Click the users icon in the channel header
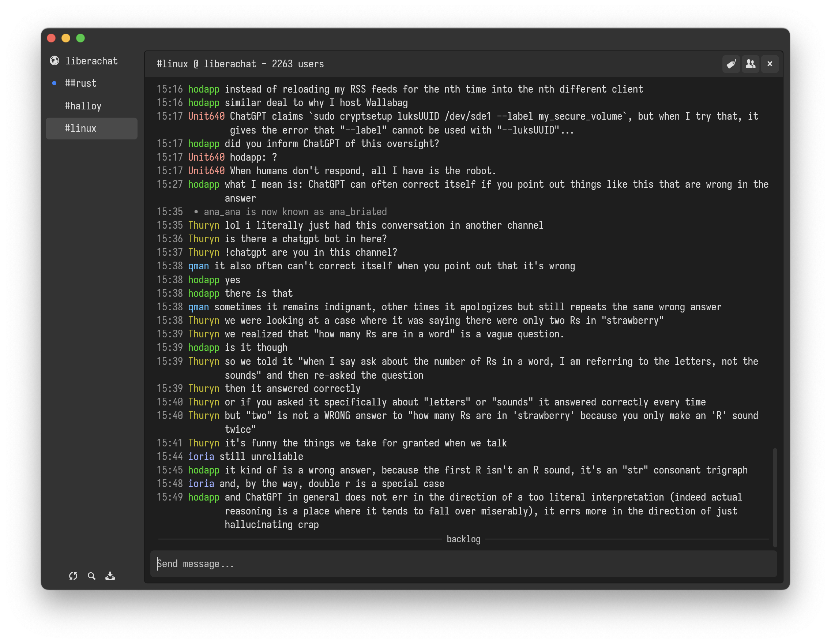The image size is (831, 644). pos(750,64)
